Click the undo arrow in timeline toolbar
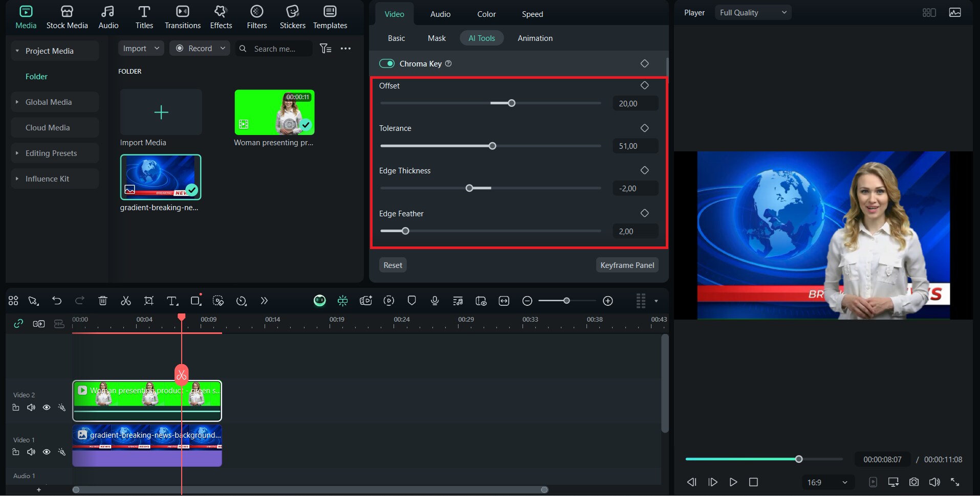Viewport: 980px width, 496px height. [x=57, y=301]
